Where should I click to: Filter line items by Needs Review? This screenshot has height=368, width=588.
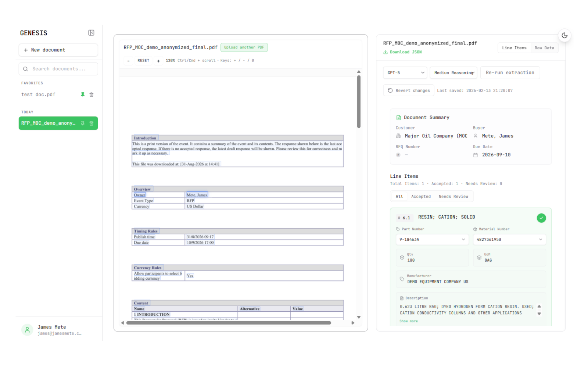(x=453, y=196)
